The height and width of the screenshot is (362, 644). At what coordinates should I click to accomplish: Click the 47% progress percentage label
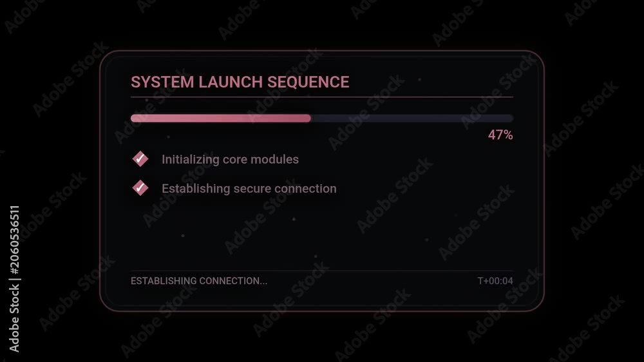click(500, 135)
